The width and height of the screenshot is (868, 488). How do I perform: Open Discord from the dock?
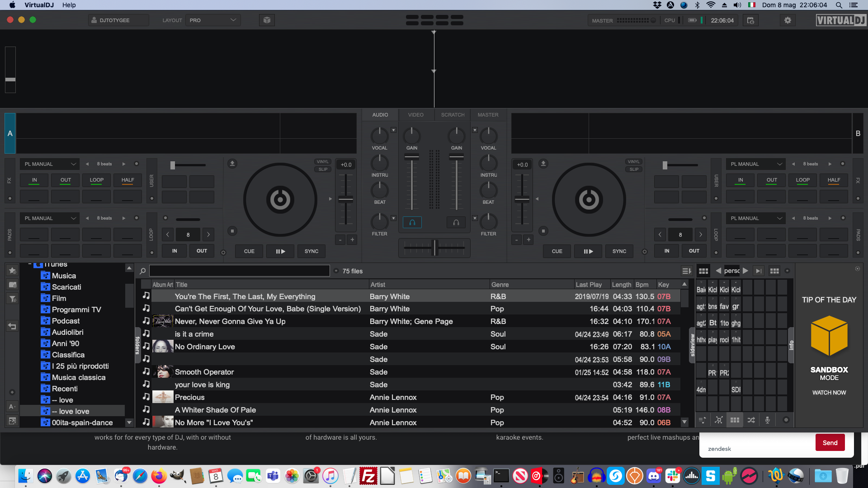pyautogui.click(x=654, y=476)
